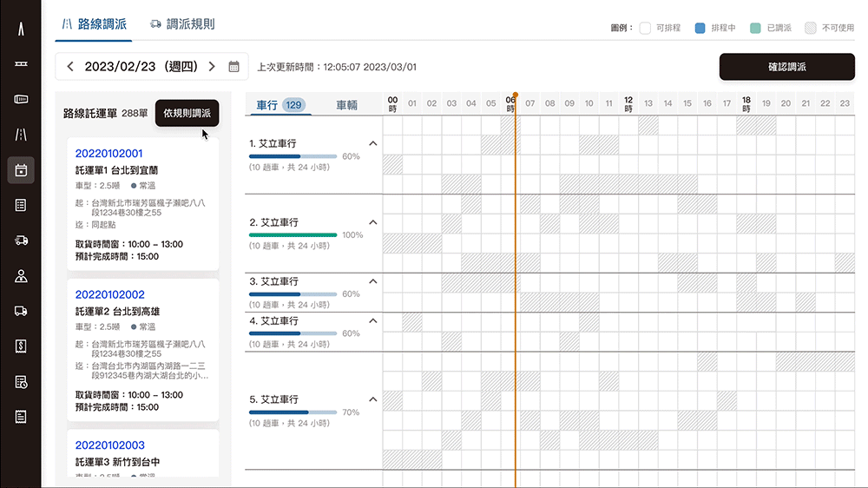Open the container-shaped sidebar icon

pos(21,99)
